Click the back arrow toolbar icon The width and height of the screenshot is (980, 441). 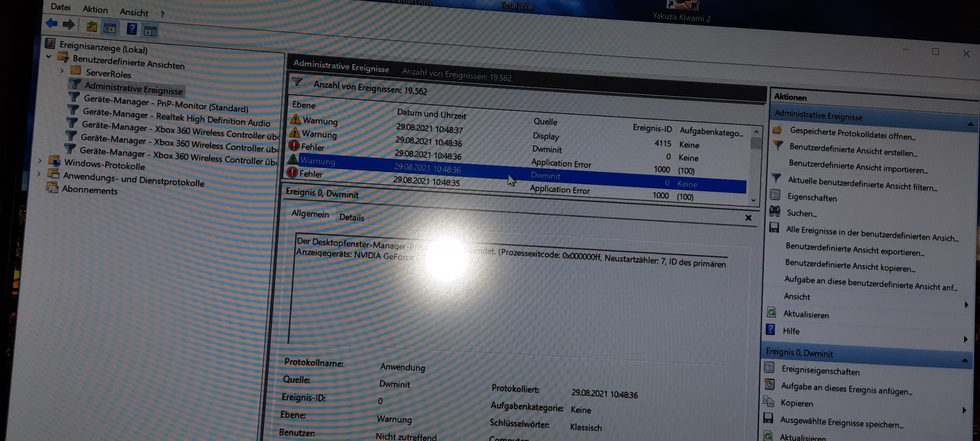point(51,23)
